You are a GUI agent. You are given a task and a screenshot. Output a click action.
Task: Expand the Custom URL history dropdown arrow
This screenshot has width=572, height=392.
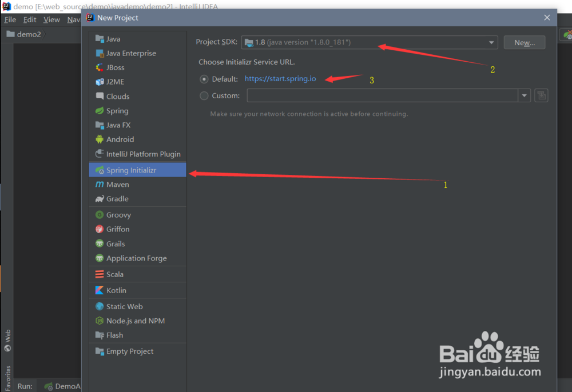point(524,95)
